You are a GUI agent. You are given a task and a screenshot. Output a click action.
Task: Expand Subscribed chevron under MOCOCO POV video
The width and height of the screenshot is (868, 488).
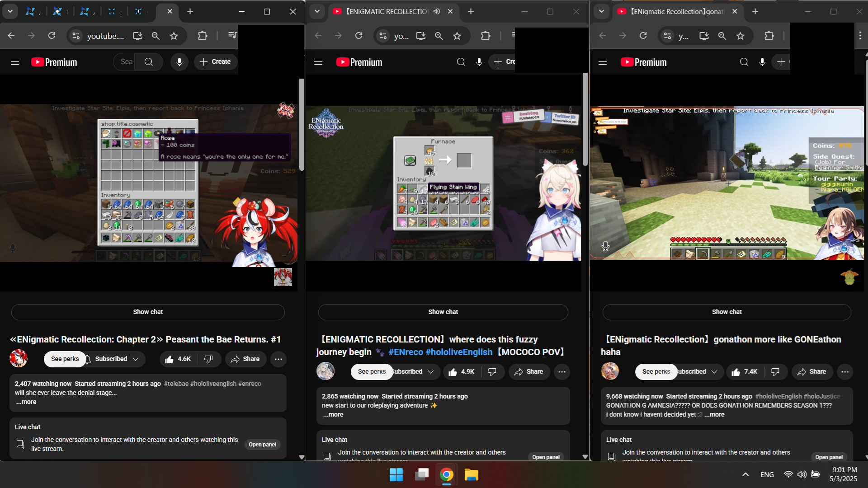(431, 372)
